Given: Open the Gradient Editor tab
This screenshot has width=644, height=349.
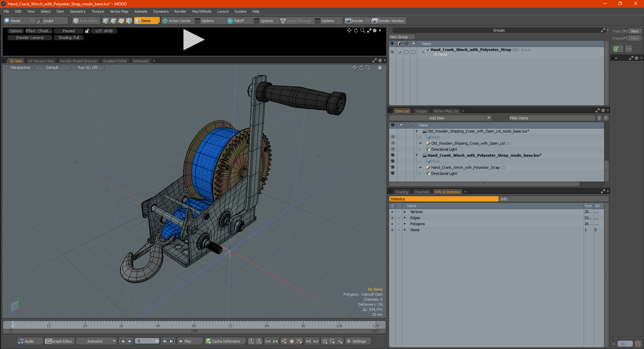Looking at the screenshot, I should 115,61.
